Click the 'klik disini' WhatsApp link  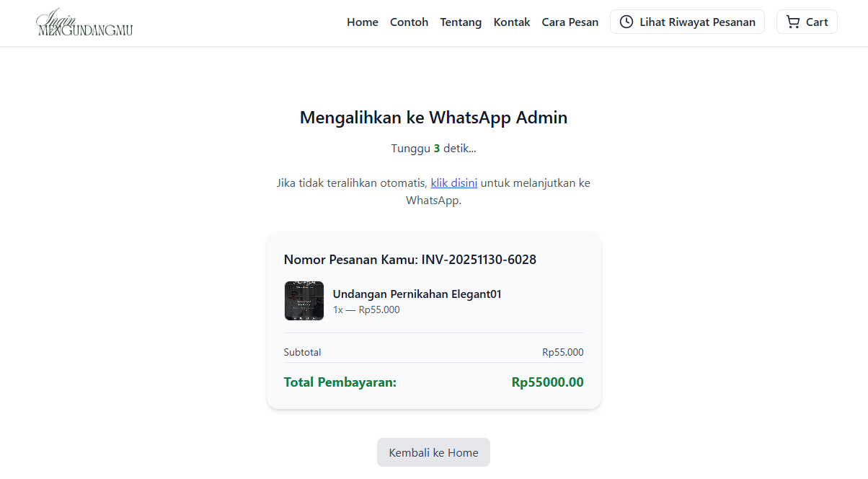coord(453,183)
